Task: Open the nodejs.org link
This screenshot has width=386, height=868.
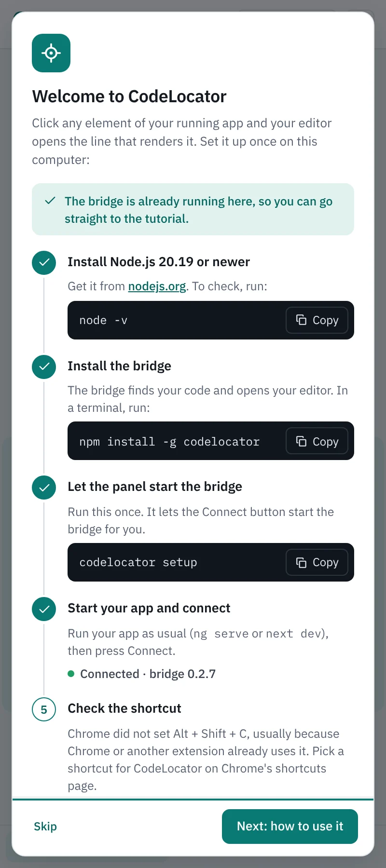Action: click(x=157, y=286)
